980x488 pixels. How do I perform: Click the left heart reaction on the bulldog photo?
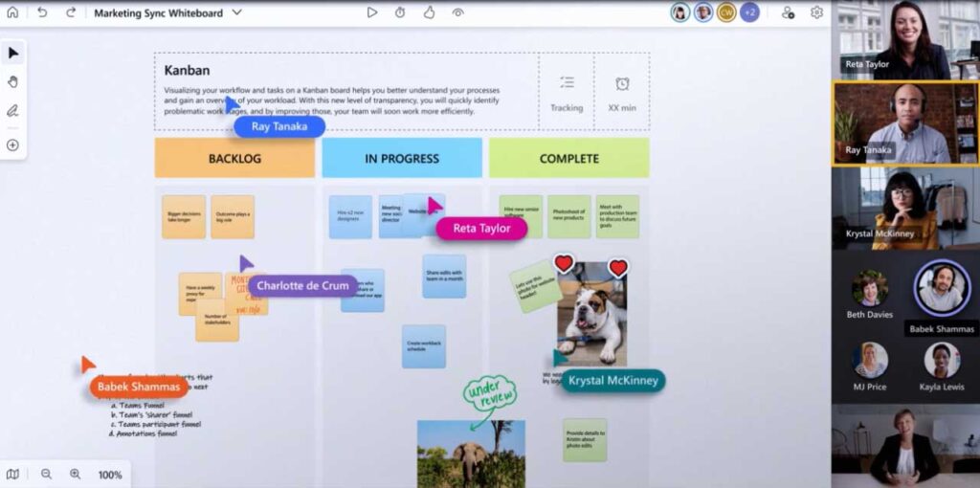(x=564, y=263)
